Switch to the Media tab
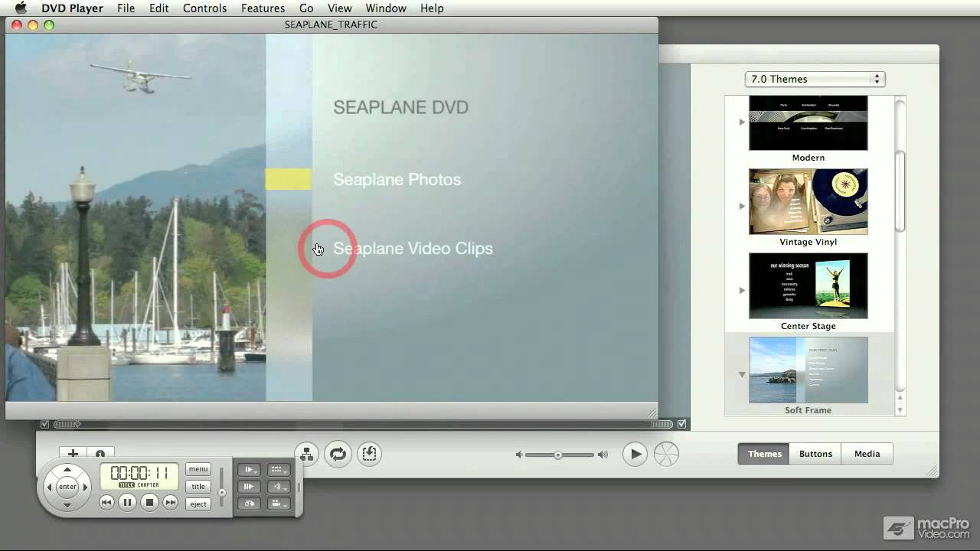Screen dimensions: 980x551 [x=867, y=454]
